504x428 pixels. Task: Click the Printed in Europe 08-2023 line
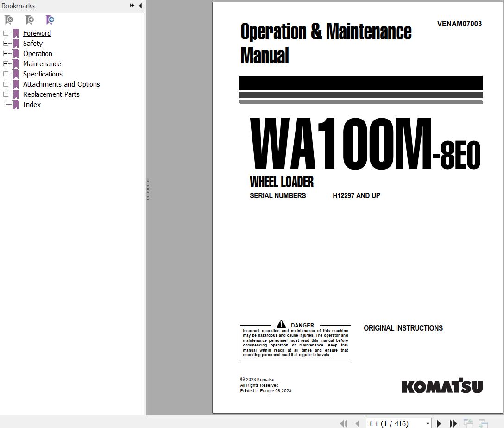coord(265,391)
